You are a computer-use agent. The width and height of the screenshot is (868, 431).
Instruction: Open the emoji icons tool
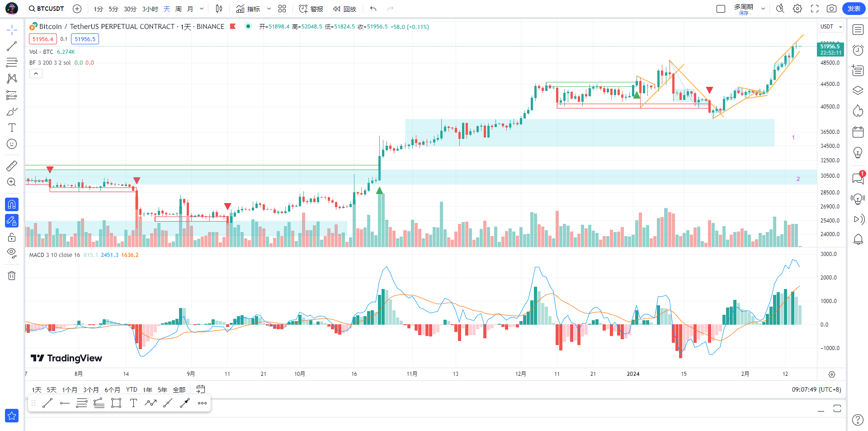(12, 144)
